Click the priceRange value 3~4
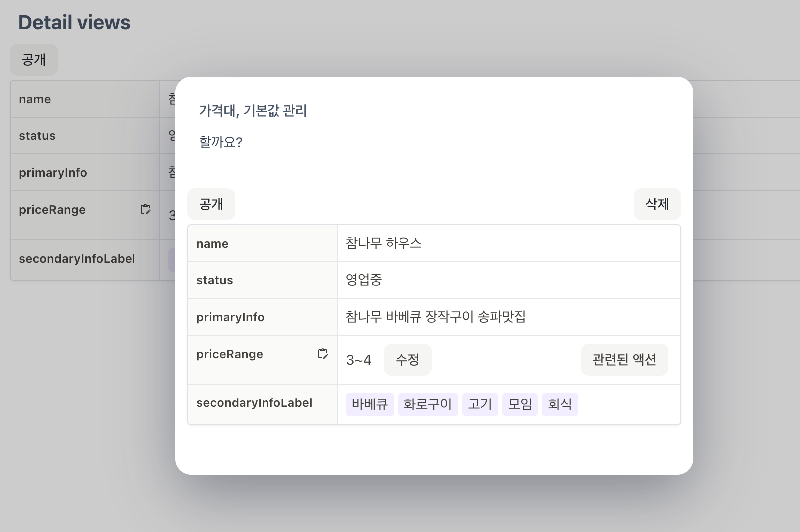 358,360
